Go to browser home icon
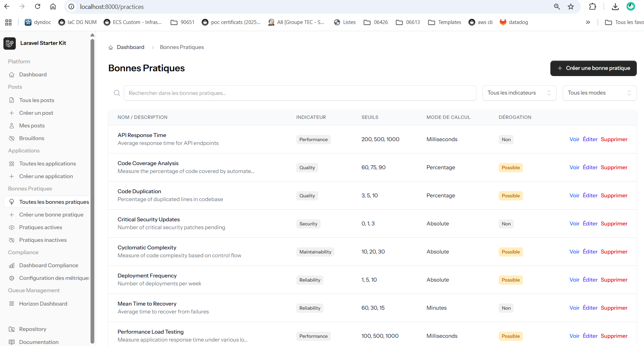The image size is (644, 346). pyautogui.click(x=53, y=7)
